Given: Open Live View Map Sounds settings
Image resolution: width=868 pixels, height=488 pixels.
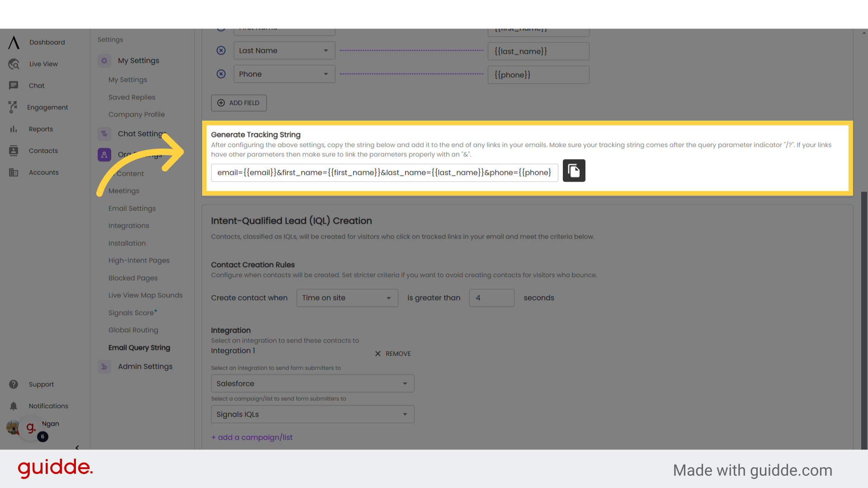Looking at the screenshot, I should coord(146,295).
